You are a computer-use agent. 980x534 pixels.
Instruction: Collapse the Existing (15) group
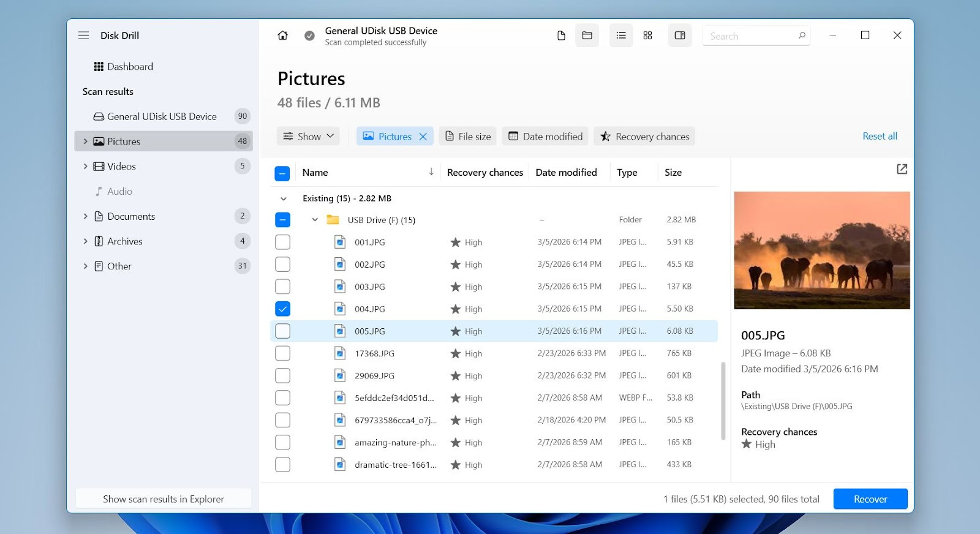[x=283, y=198]
